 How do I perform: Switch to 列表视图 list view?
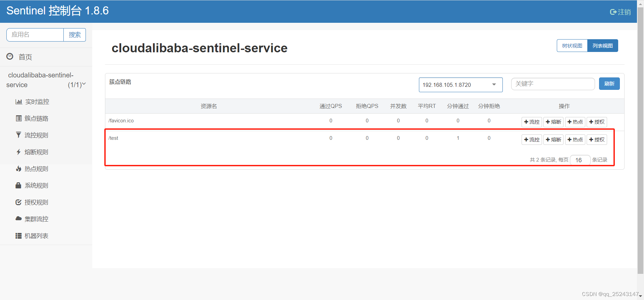point(602,46)
